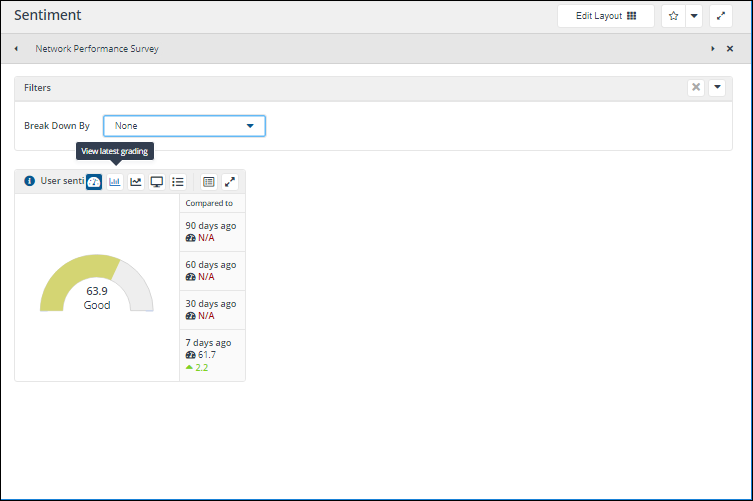Click the Edit Layout button
This screenshot has width=753, height=501.
(606, 16)
